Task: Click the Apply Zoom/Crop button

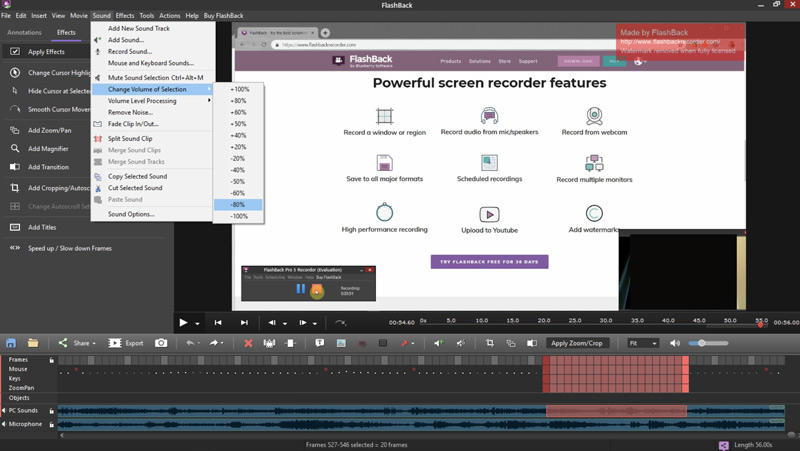Action: point(576,343)
